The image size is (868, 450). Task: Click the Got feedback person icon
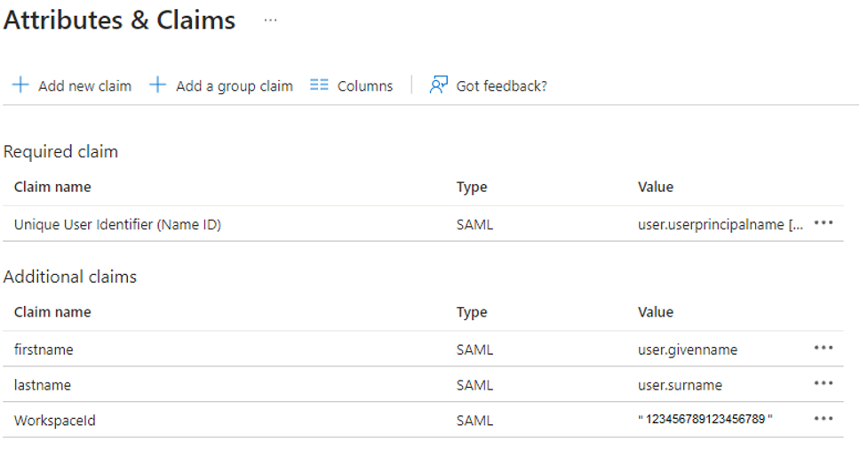[x=438, y=85]
